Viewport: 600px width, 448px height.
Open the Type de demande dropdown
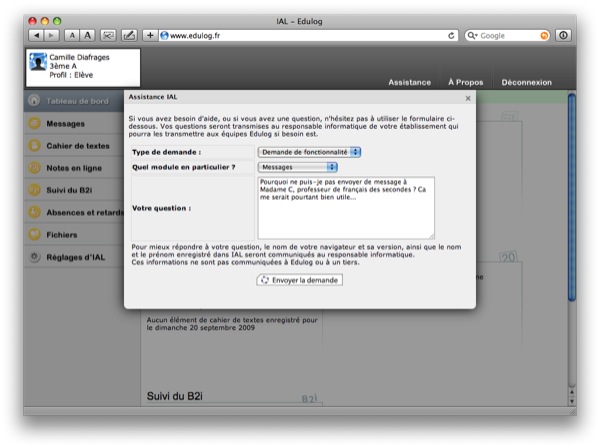coord(309,151)
